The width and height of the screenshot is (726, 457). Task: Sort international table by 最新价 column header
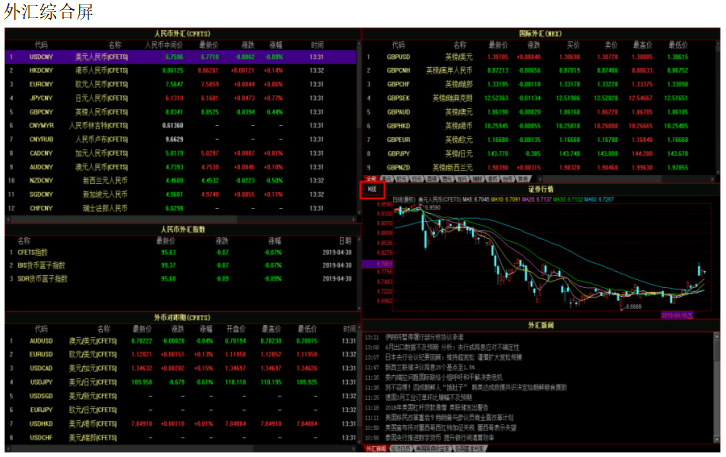point(498,45)
